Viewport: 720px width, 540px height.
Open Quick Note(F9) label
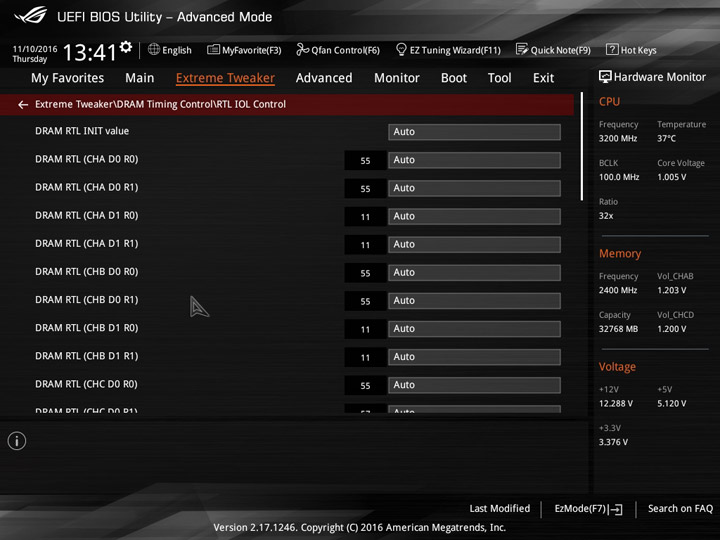tap(561, 50)
